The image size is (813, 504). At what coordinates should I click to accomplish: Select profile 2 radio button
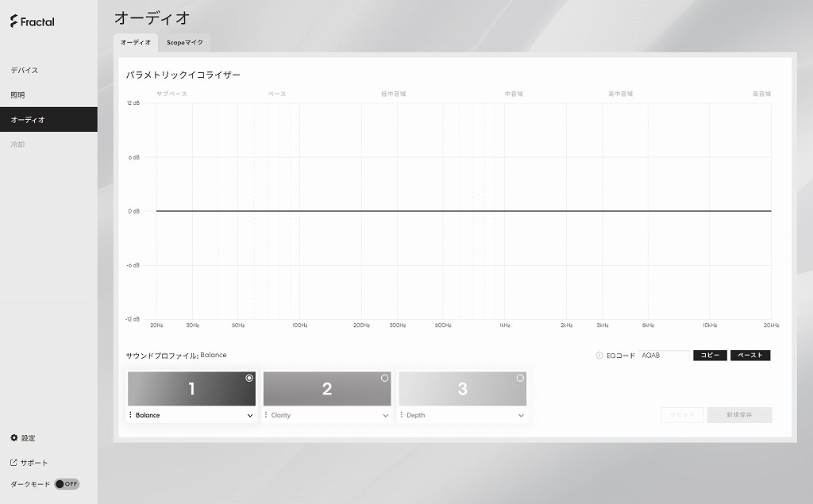point(385,378)
